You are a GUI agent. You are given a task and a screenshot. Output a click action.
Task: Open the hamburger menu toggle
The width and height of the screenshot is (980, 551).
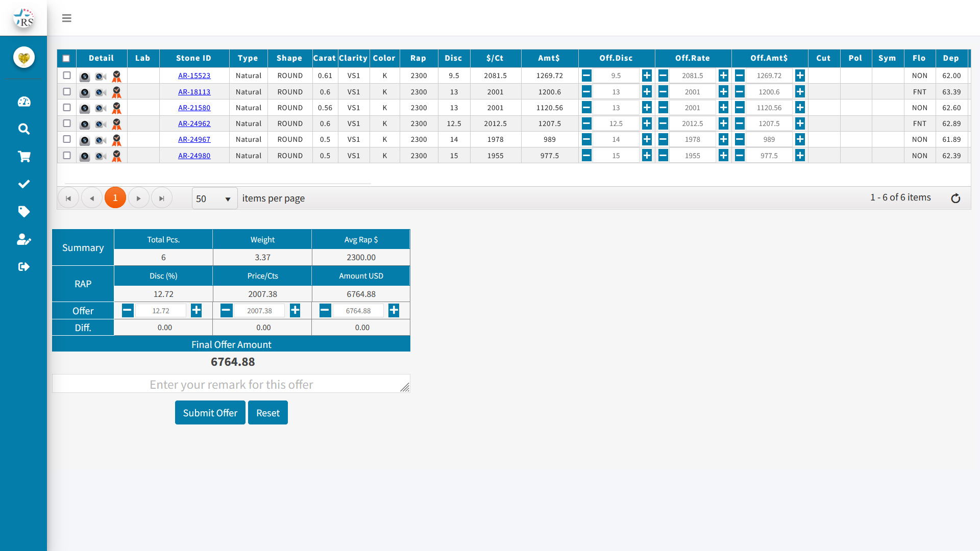[x=67, y=18]
